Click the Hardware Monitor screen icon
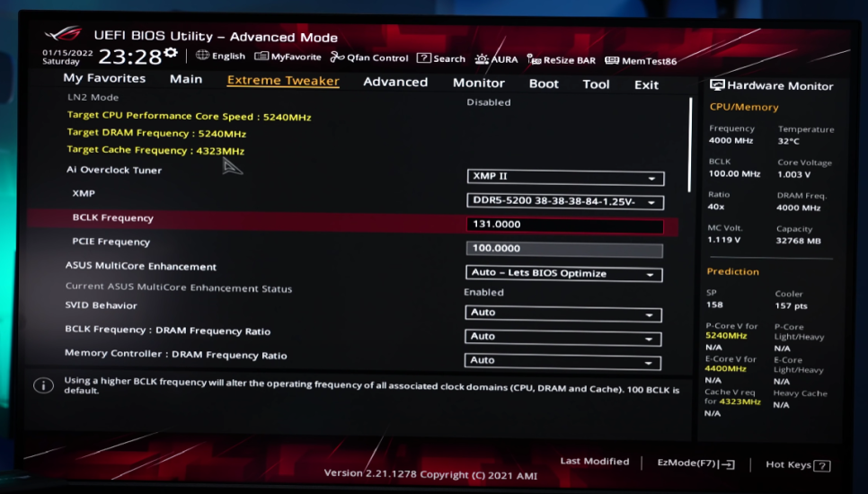The width and height of the screenshot is (868, 494). click(x=717, y=84)
